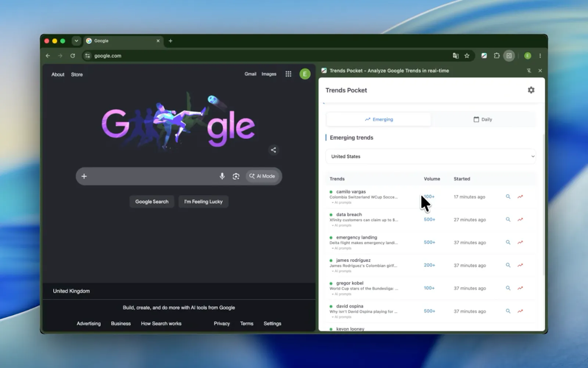Expand AI prompts under data breach
The height and width of the screenshot is (368, 588).
pos(341,225)
